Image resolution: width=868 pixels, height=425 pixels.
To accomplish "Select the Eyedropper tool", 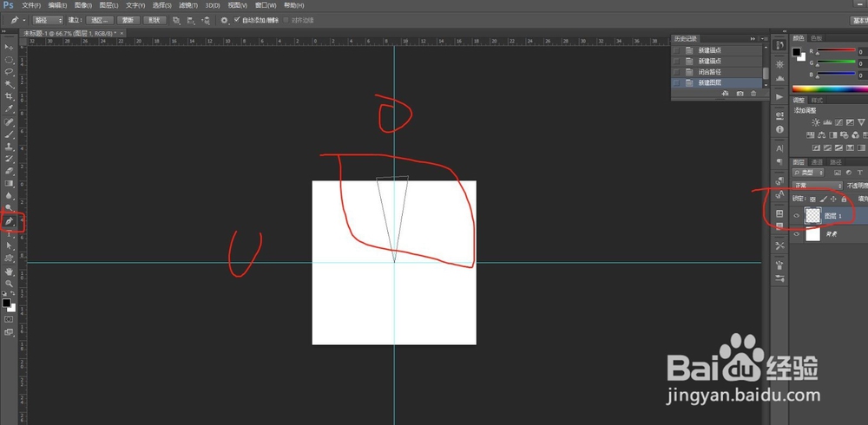I will pos(9,108).
